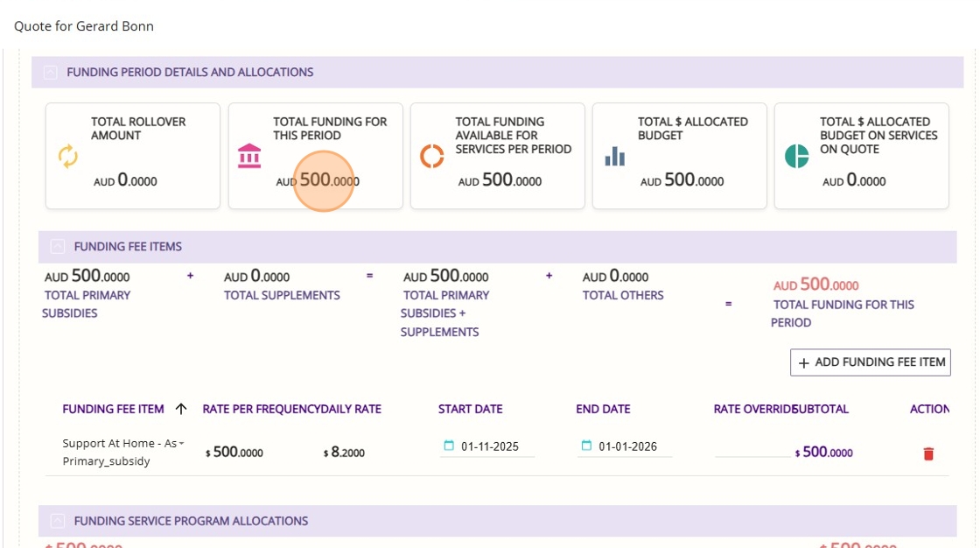Collapse Funding Period Details and Allocations section
This screenshot has height=548, width=980.
pos(51,73)
